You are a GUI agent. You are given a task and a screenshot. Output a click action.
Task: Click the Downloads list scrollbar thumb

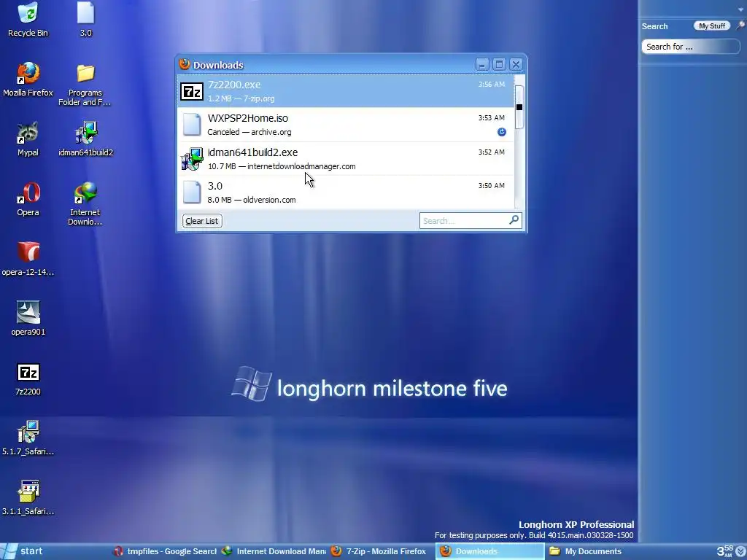tap(519, 107)
